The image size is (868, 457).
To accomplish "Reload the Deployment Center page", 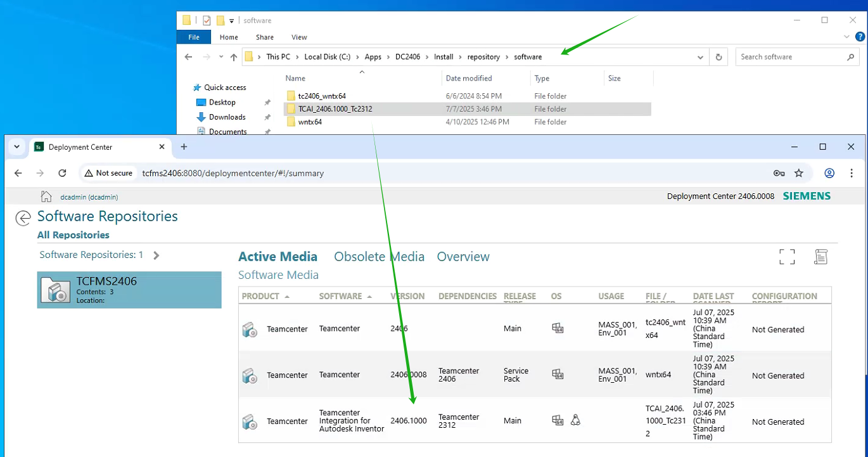I will coord(62,173).
